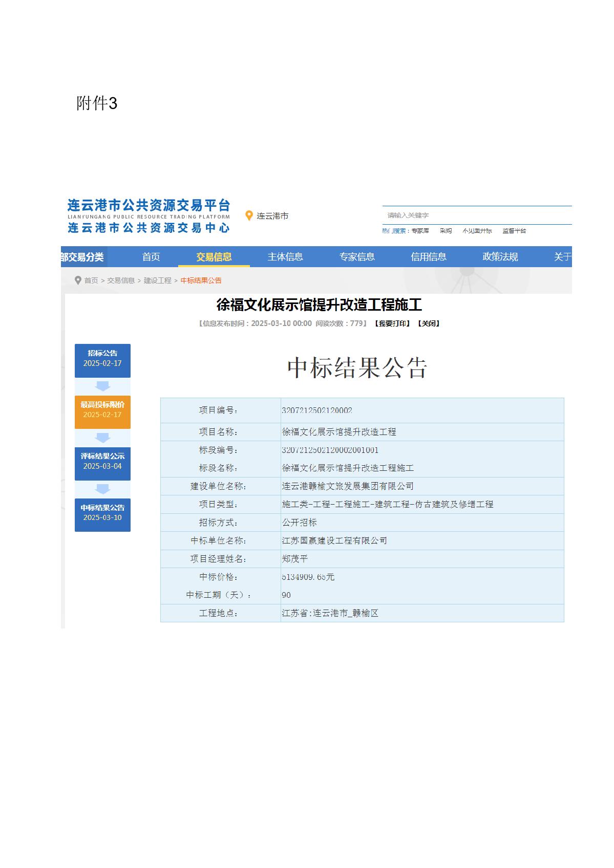Screen dimensions: 614x868
Task: Open the 首页 navigation tab
Action: pyautogui.click(x=151, y=257)
